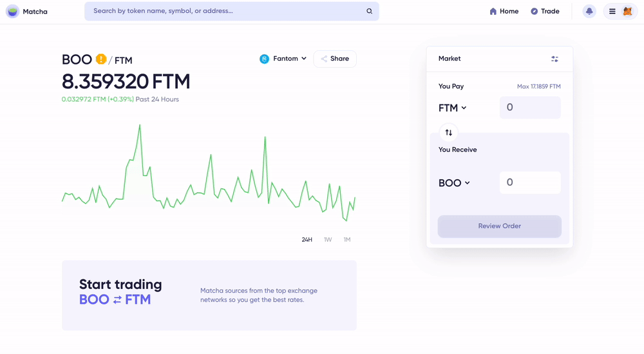The height and width of the screenshot is (354, 644).
Task: Click the Home house icon
Action: click(493, 11)
